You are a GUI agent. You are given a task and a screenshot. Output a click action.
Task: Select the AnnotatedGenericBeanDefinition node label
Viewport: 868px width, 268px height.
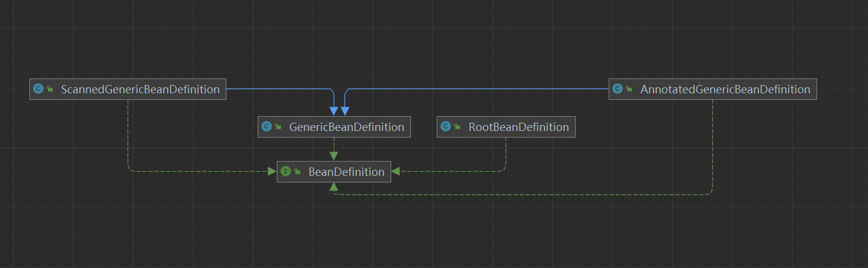click(x=725, y=90)
